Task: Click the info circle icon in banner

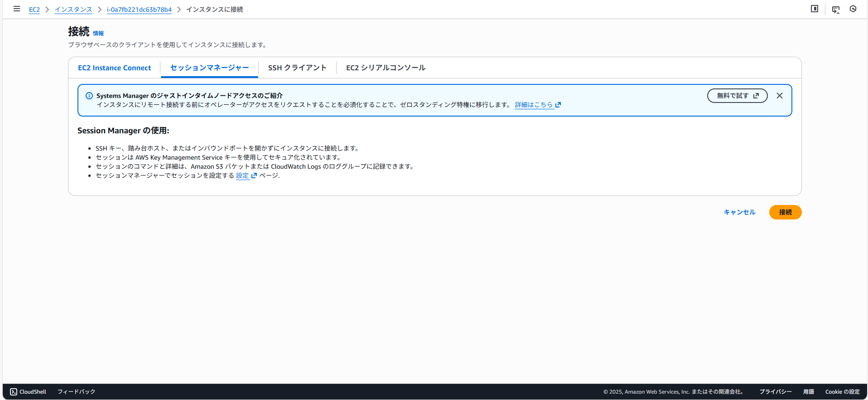Action: coord(89,96)
